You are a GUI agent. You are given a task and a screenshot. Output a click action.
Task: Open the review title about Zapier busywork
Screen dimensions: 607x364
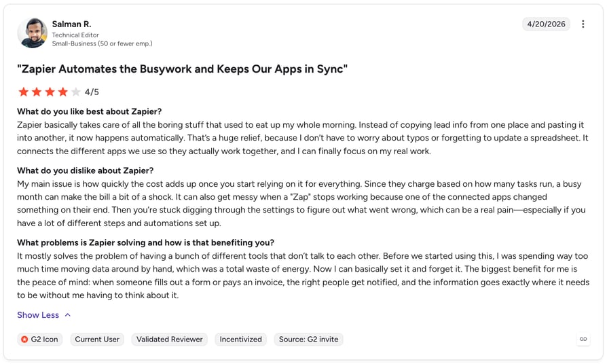183,69
